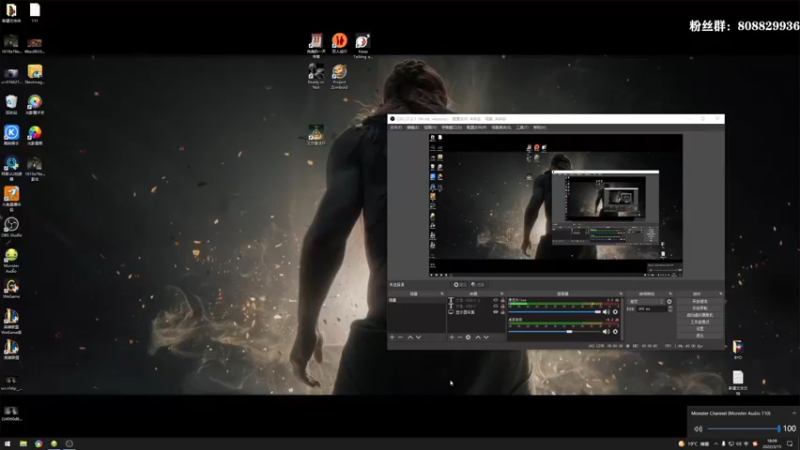Viewport: 800px width, 450px height.
Task: Open the scene transition type dropdown
Action: click(x=646, y=302)
